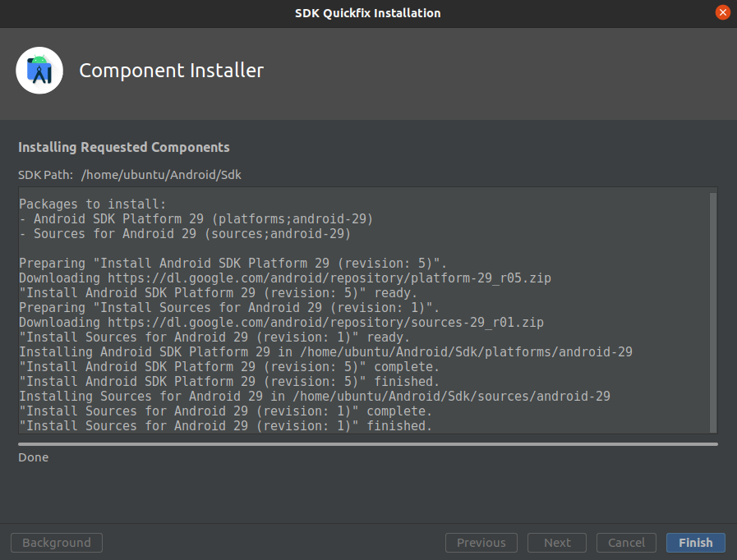Click the 'Installing Requested Components' heading
Screen dimensions: 737x560
point(123,148)
